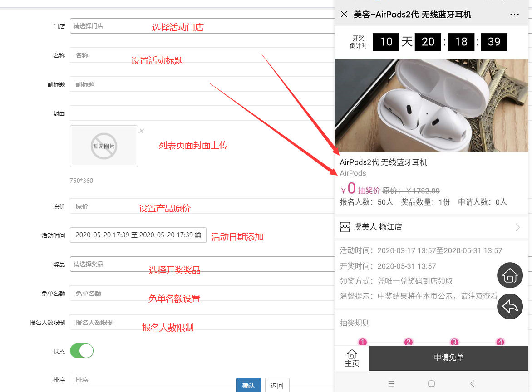Screen dimensions: 532x392
Task: Select step 1 marker in 抽奖规则
Action: [362, 342]
